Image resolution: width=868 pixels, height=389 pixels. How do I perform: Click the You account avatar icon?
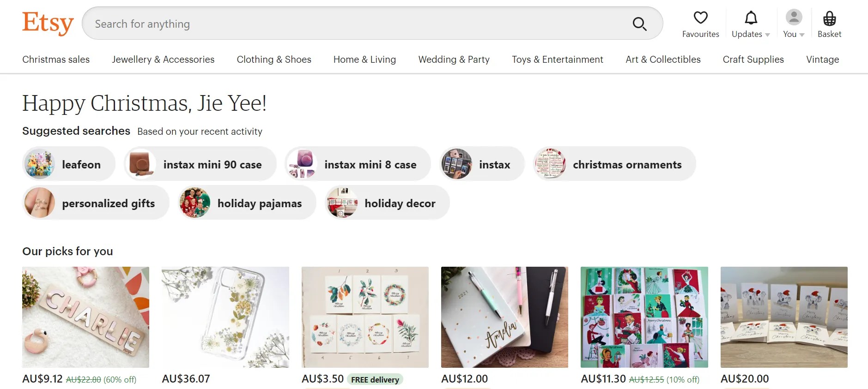(x=793, y=18)
